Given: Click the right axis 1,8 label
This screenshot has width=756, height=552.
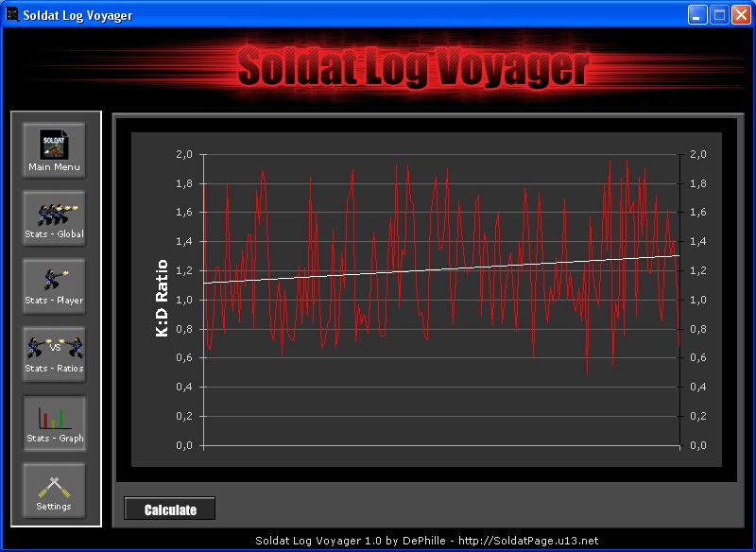Looking at the screenshot, I should [698, 183].
